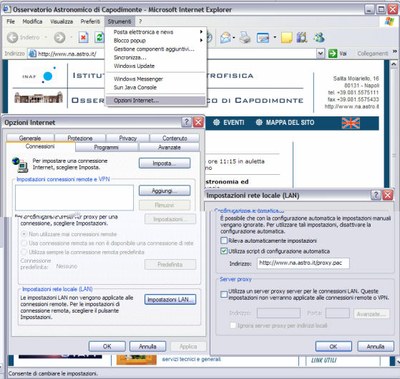Screen dimensions: 400x379
Task: Choose Sun Java Console entry
Action: pyautogui.click(x=156, y=87)
